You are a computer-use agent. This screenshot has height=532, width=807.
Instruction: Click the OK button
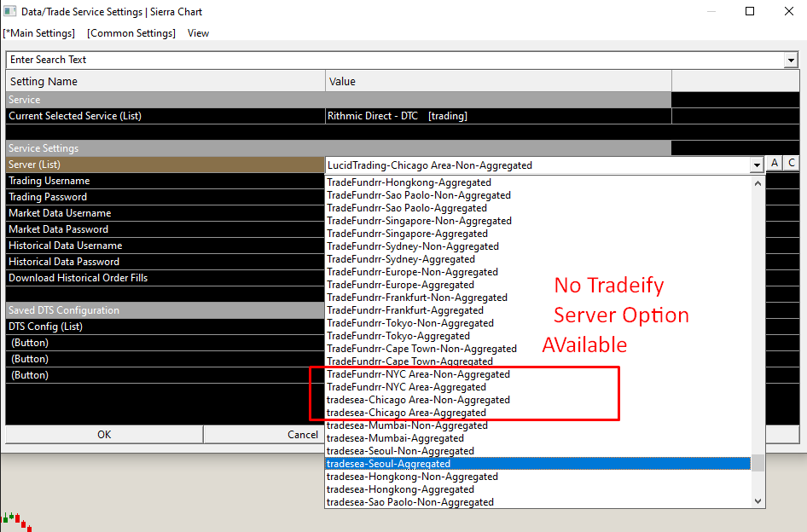(x=104, y=434)
